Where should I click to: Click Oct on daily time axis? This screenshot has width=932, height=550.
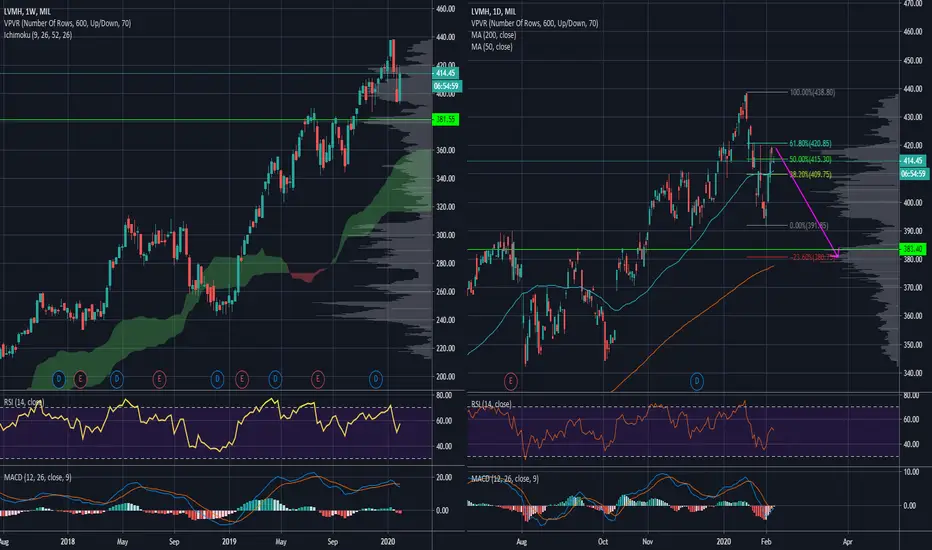(603, 542)
